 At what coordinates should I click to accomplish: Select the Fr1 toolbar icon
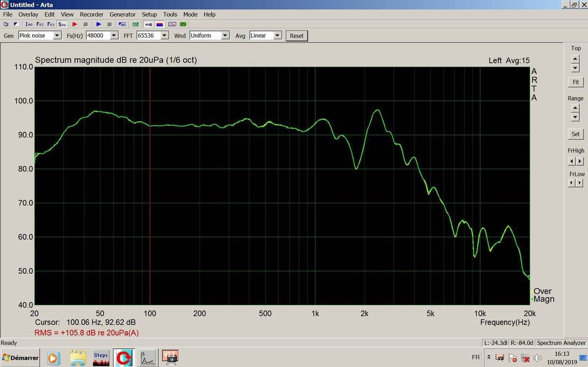pos(51,24)
